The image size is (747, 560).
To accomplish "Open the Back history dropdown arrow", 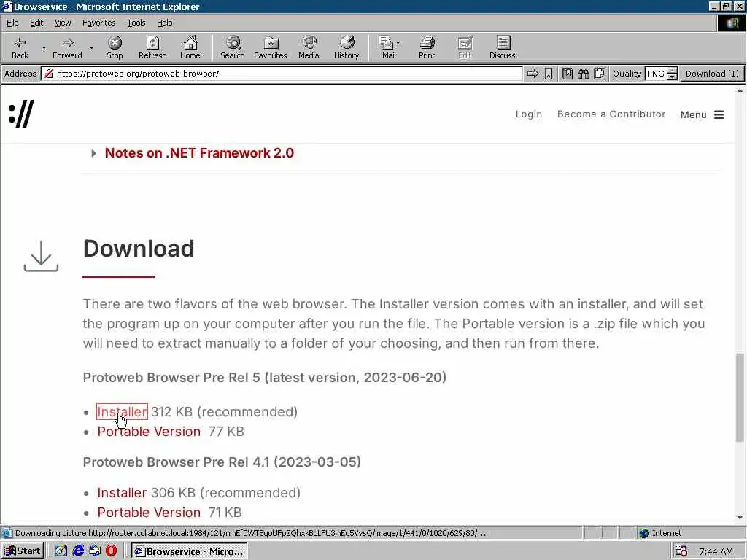I will tap(44, 47).
